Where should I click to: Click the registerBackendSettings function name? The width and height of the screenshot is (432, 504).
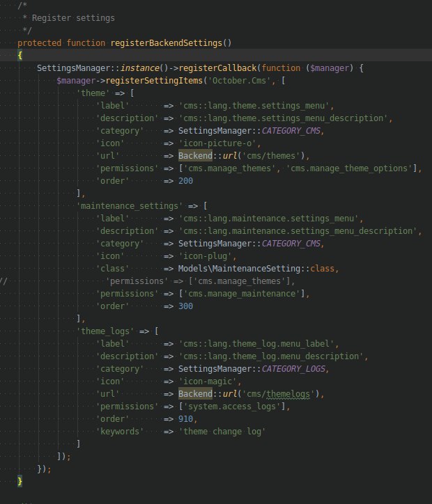click(x=167, y=43)
